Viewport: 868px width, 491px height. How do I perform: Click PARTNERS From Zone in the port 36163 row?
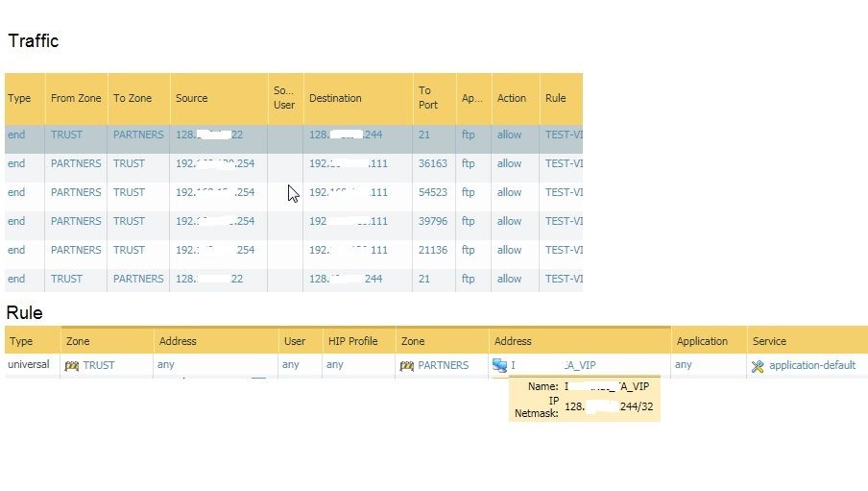click(x=76, y=163)
